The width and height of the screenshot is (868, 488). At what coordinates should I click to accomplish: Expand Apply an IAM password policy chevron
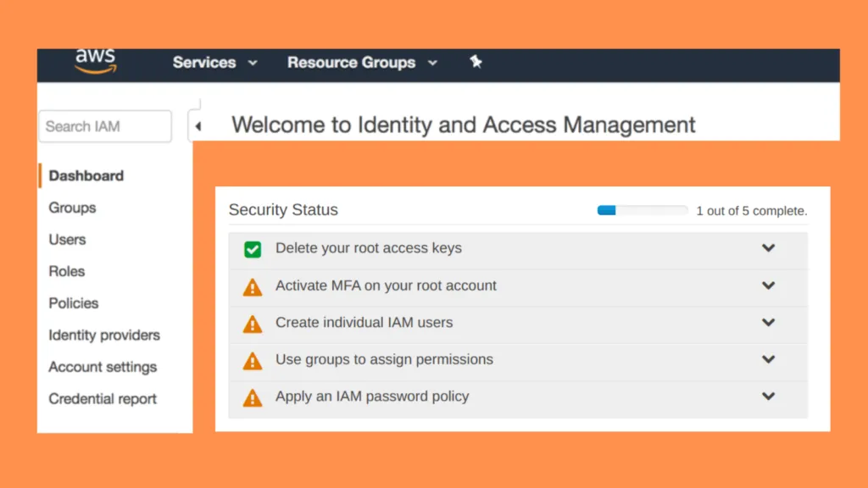768,396
